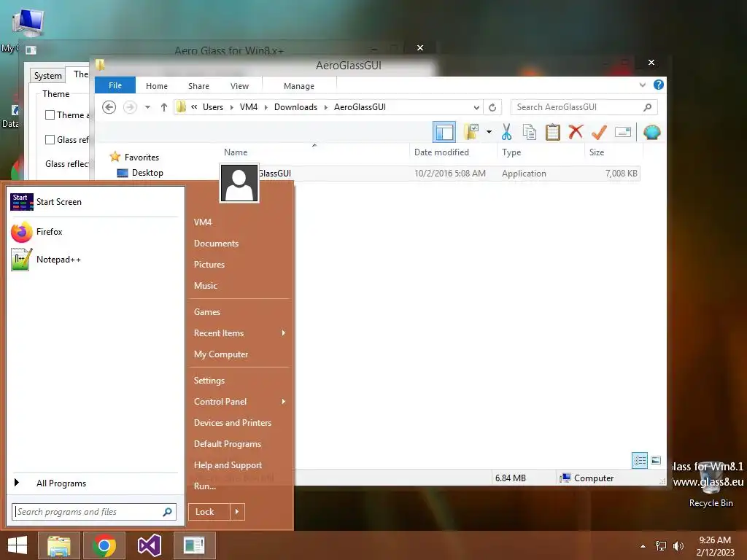Open the Share ribbon tab
Image resolution: width=747 pixels, height=560 pixels.
click(x=198, y=86)
